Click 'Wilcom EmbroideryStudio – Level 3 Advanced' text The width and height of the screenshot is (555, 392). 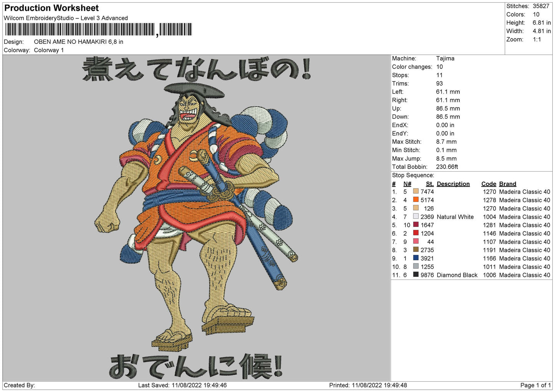(x=66, y=18)
